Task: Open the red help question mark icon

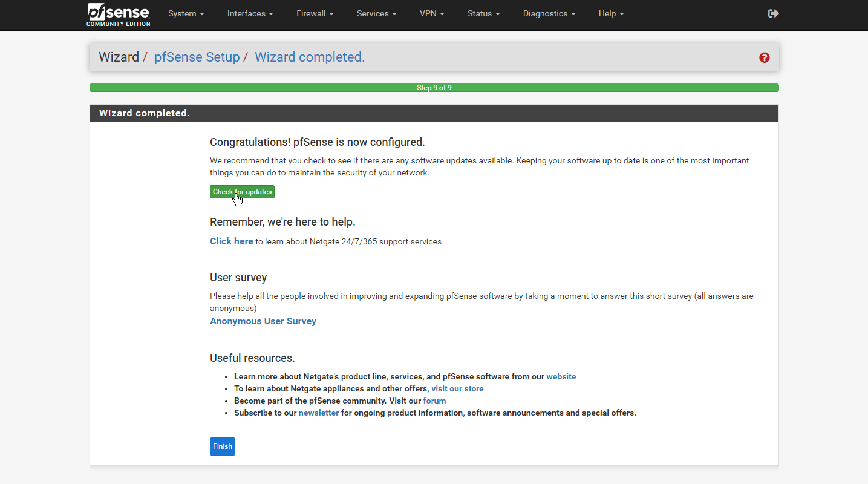Action: pos(765,57)
